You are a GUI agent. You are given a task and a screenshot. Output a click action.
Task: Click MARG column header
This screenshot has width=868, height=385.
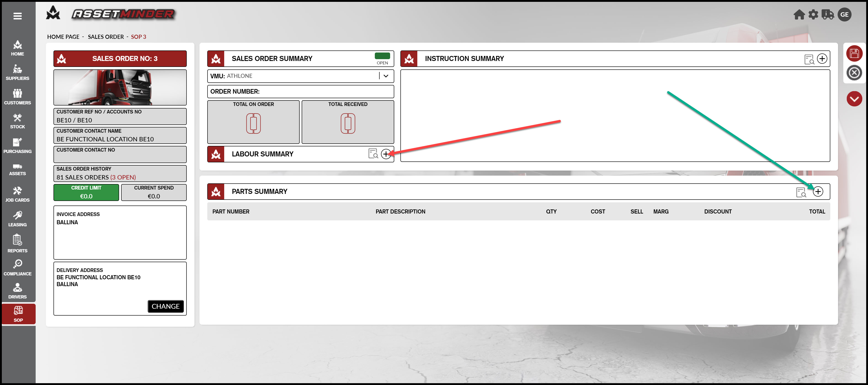[x=661, y=212]
